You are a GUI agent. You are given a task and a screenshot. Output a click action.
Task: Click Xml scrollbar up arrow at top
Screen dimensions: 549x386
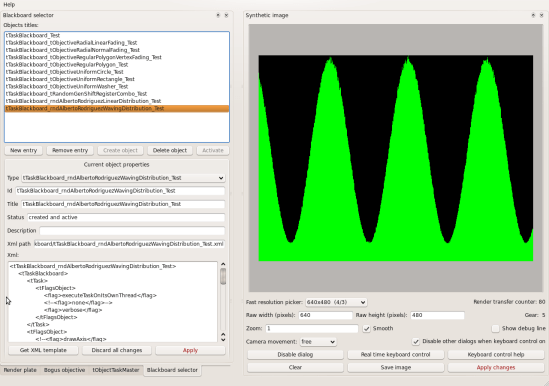click(223, 264)
